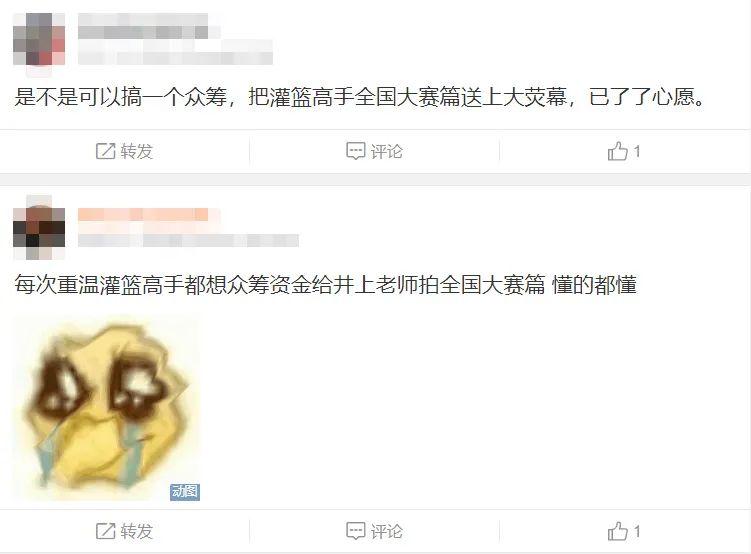Screen dimensions: 751x554
Task: Click the 评论 label on the second post
Action: (x=387, y=531)
